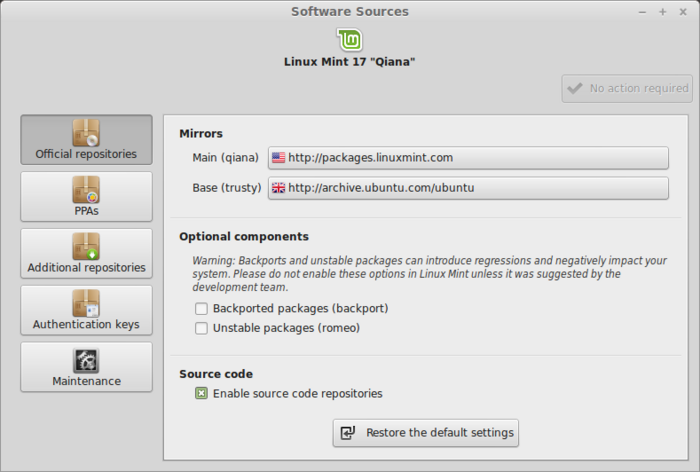Disable source code repositories checkbox

click(201, 394)
